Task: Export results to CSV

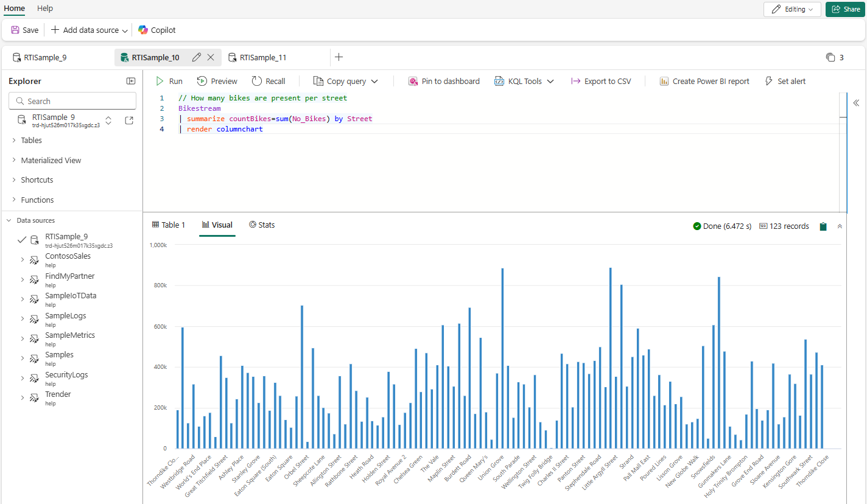Action: [x=600, y=81]
